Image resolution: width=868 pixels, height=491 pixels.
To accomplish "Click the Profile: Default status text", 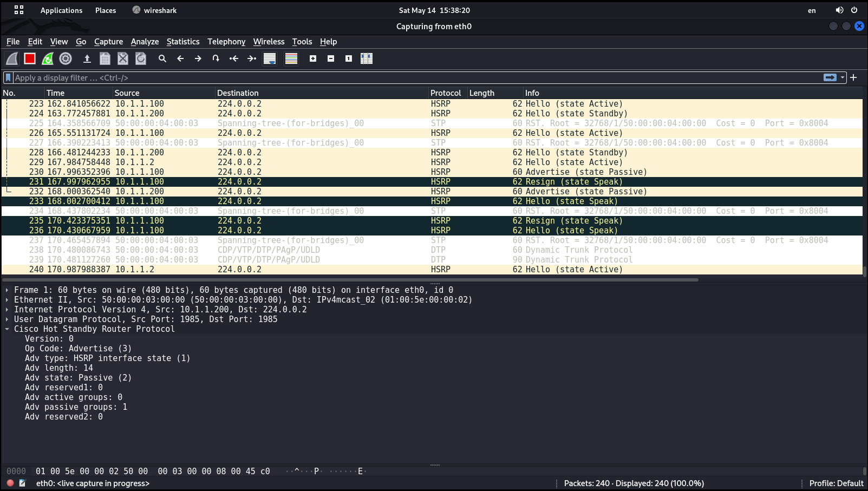I will point(836,483).
